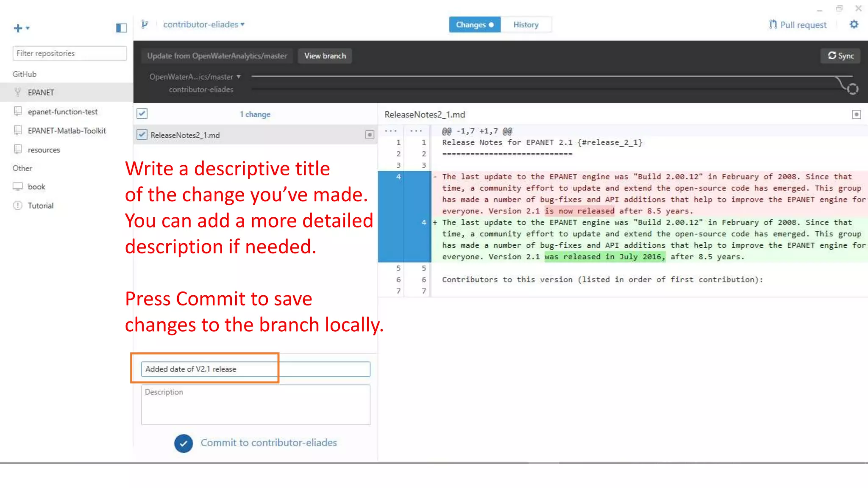This screenshot has height=488, width=868.
Task: Click the epanet-function-test repository icon
Action: click(18, 111)
